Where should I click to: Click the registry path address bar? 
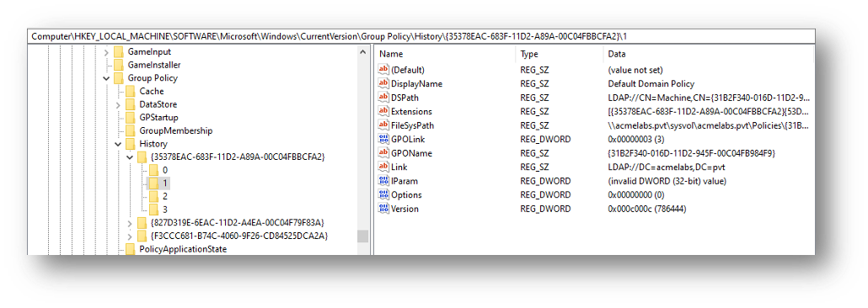(421, 36)
